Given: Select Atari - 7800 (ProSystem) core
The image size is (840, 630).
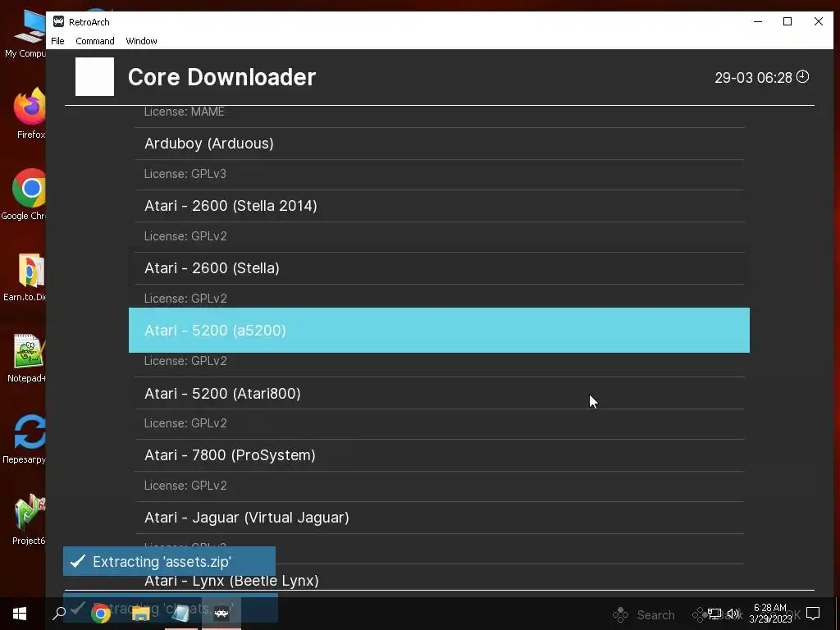Looking at the screenshot, I should pos(440,455).
